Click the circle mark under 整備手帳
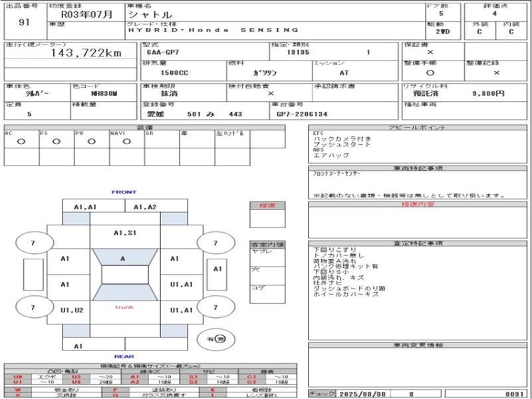 430,73
